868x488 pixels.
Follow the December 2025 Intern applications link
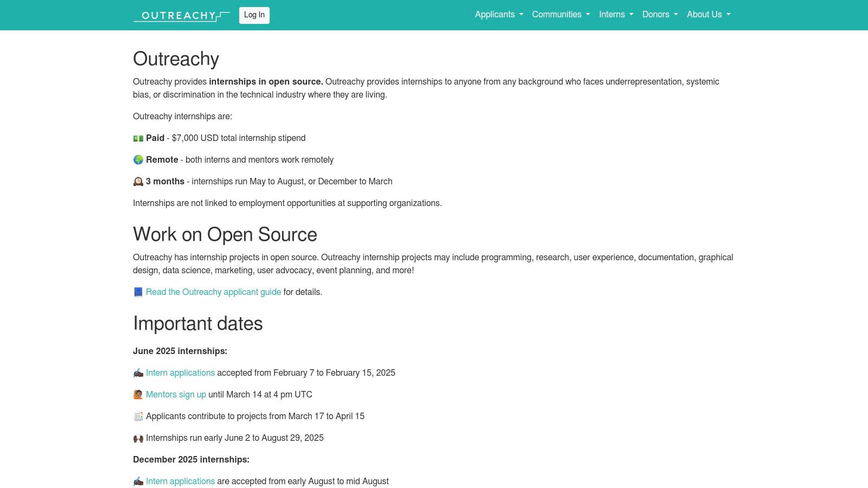[x=180, y=481]
